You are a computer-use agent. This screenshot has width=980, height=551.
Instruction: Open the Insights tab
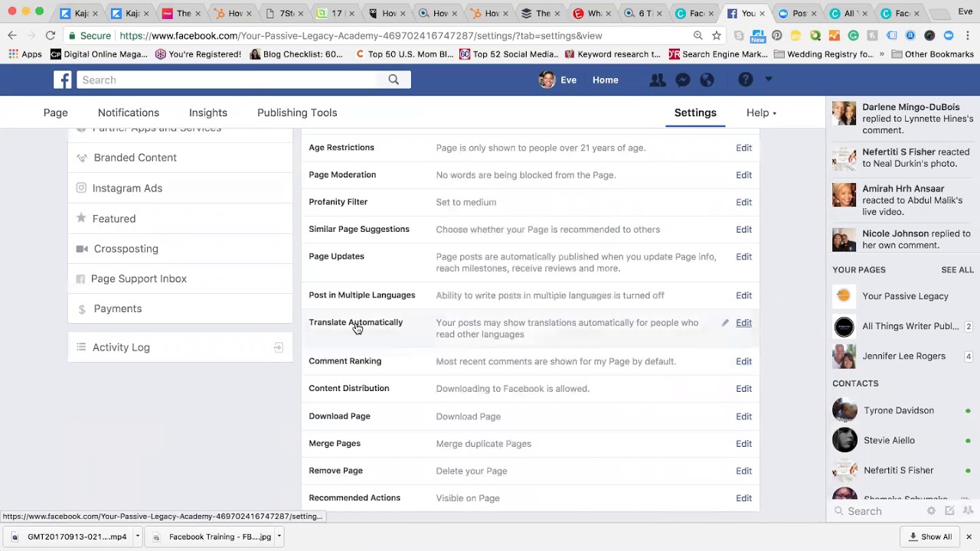208,112
